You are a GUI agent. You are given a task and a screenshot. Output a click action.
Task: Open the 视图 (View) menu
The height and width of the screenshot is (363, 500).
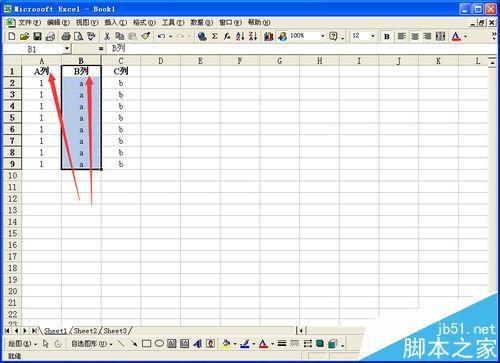87,22
